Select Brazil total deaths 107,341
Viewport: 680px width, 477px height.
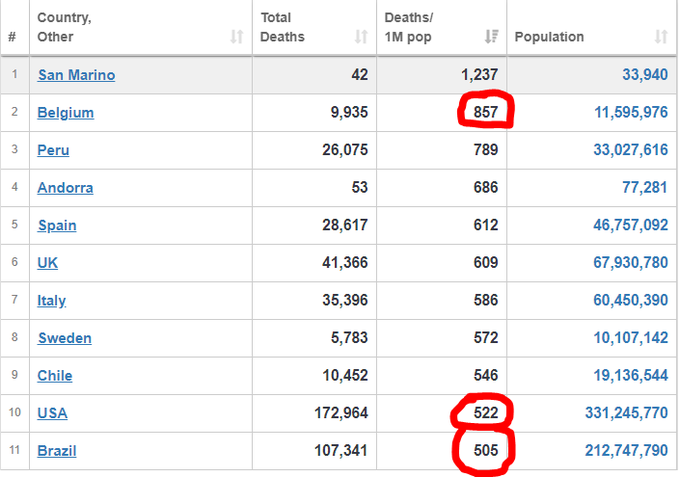(x=341, y=451)
